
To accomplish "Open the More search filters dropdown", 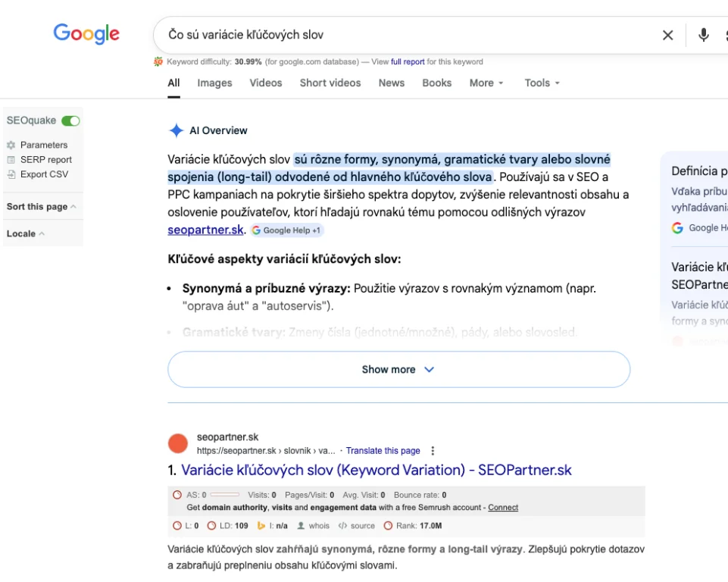I will 486,83.
